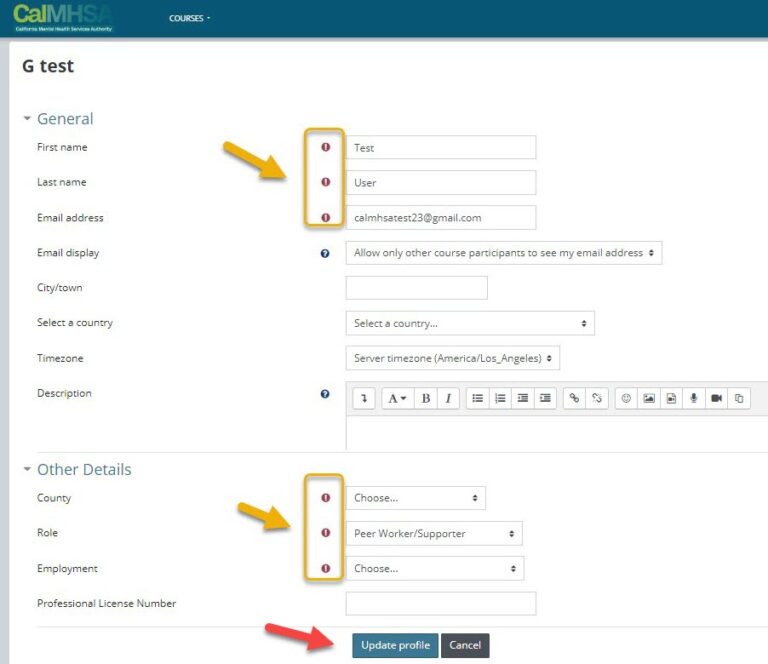The height and width of the screenshot is (664, 768).
Task: Click the required icon next to First name
Action: pyautogui.click(x=326, y=147)
